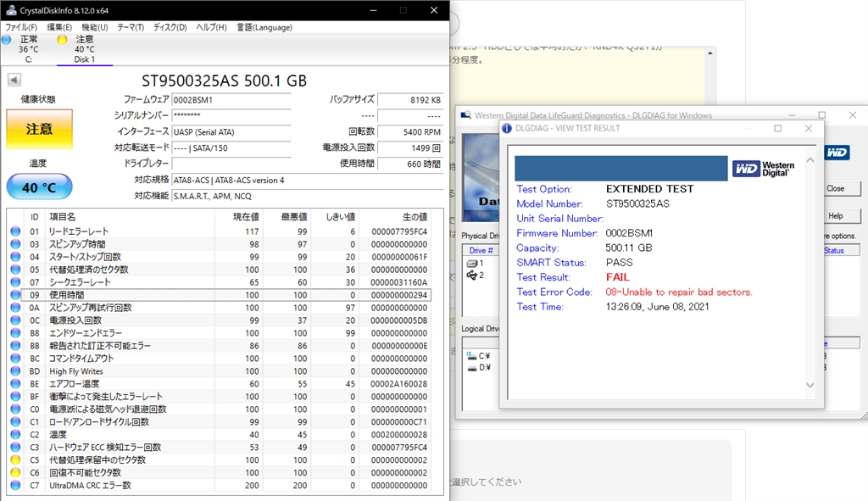Viewport: 868px width, 501px height.
Task: Click the Western Digital logo in test result
Action: [x=764, y=169]
